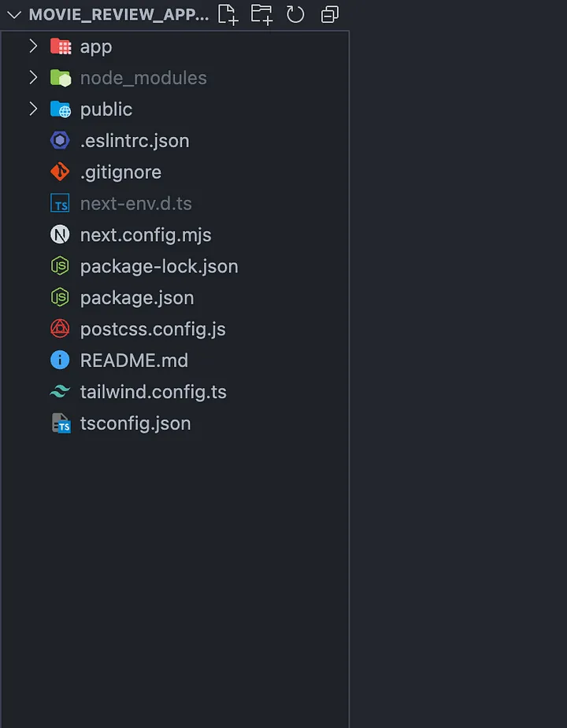Viewport: 567px width, 728px height.
Task: Click the info icon beside README.md
Action: (60, 360)
